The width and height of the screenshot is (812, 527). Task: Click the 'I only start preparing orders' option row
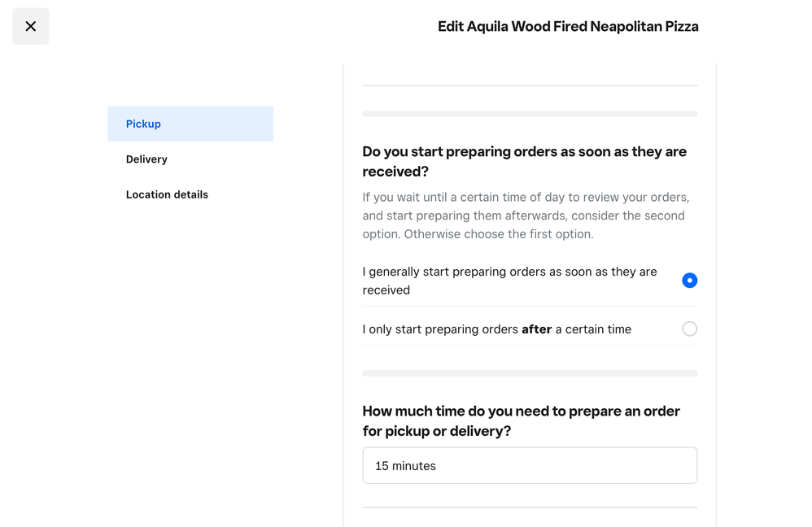click(x=496, y=329)
